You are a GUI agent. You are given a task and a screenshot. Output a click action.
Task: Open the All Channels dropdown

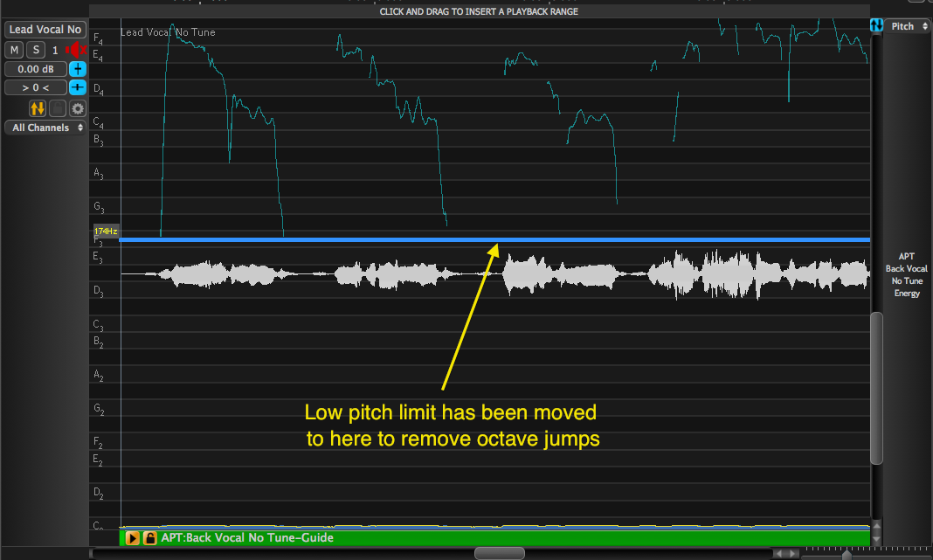(47, 128)
